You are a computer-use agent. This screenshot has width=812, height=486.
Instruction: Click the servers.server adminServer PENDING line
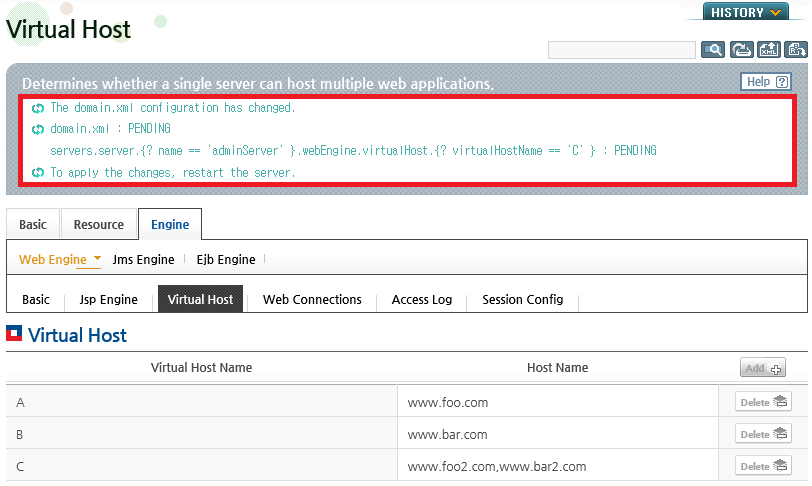353,151
